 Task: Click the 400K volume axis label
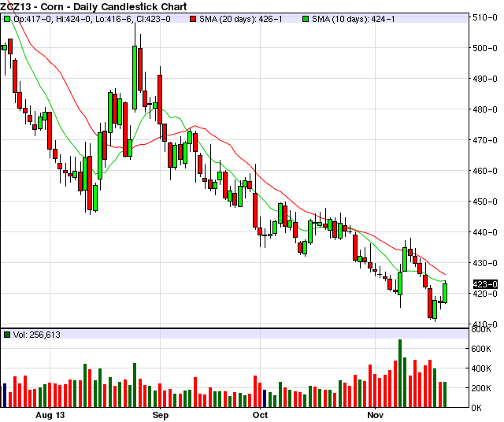481,368
